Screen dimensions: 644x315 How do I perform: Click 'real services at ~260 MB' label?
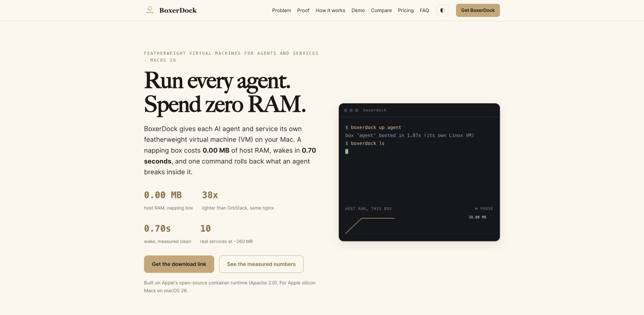click(x=226, y=241)
